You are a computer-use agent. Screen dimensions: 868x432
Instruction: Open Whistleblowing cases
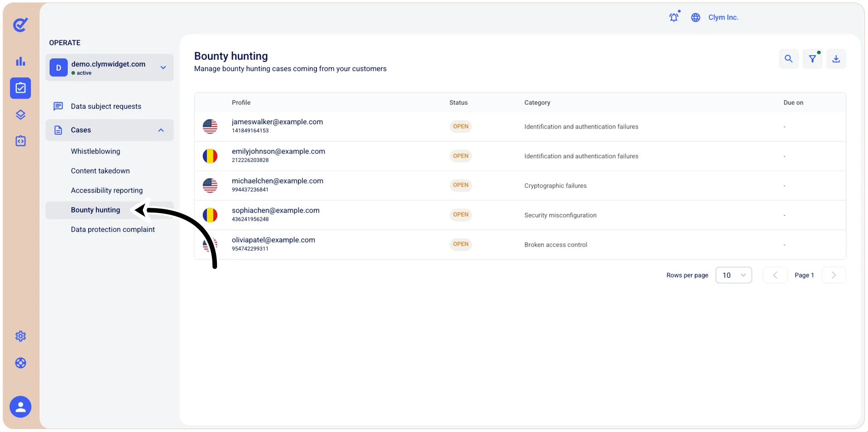[96, 151]
